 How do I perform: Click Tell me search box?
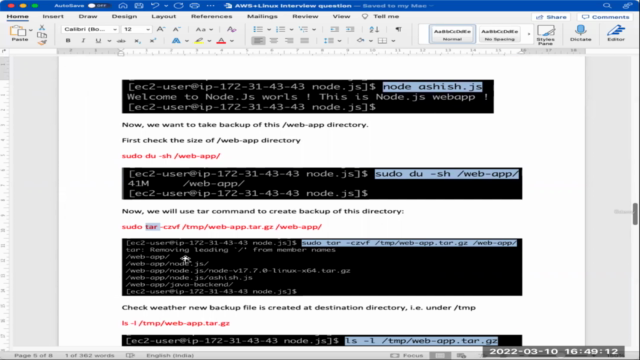(x=380, y=16)
